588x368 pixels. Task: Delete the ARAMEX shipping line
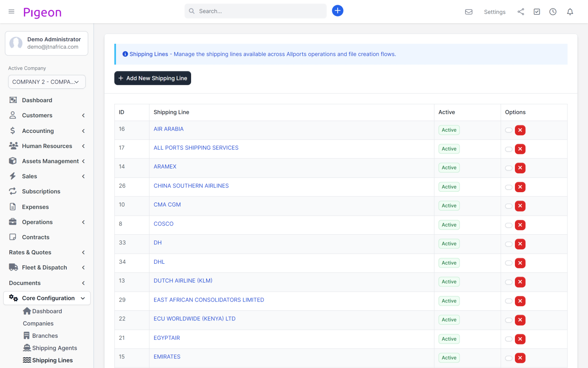pos(520,168)
